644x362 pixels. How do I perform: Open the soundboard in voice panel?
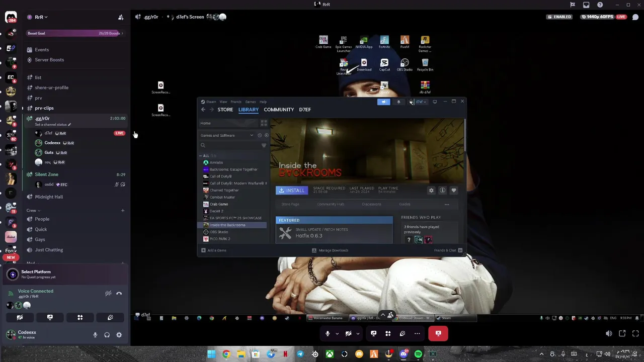(110, 317)
